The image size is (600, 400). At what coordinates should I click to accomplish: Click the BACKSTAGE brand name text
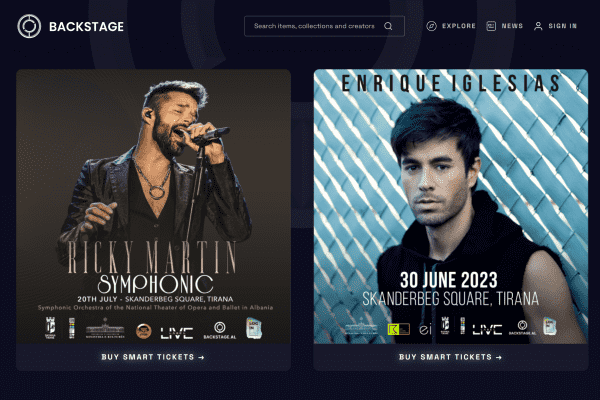click(86, 26)
